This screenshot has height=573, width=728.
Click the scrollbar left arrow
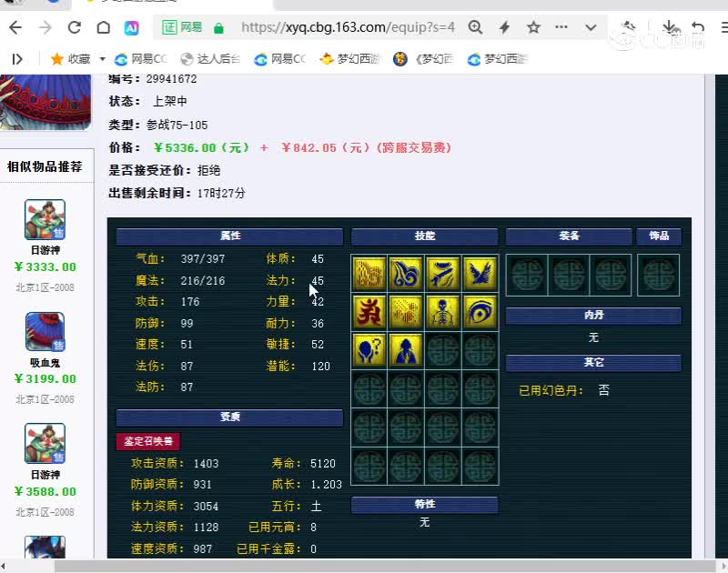point(3,566)
